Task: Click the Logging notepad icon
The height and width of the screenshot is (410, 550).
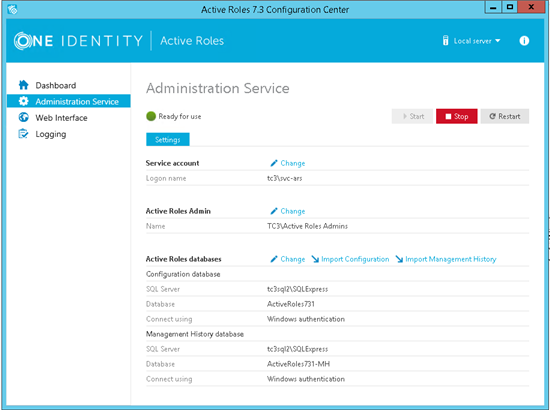Action: coord(24,134)
